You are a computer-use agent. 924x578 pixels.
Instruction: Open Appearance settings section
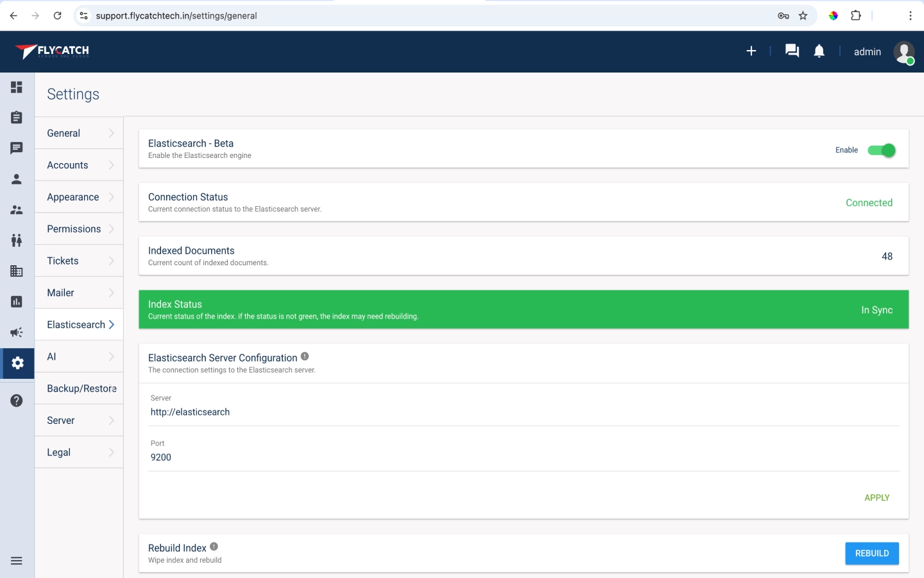pyautogui.click(x=79, y=197)
